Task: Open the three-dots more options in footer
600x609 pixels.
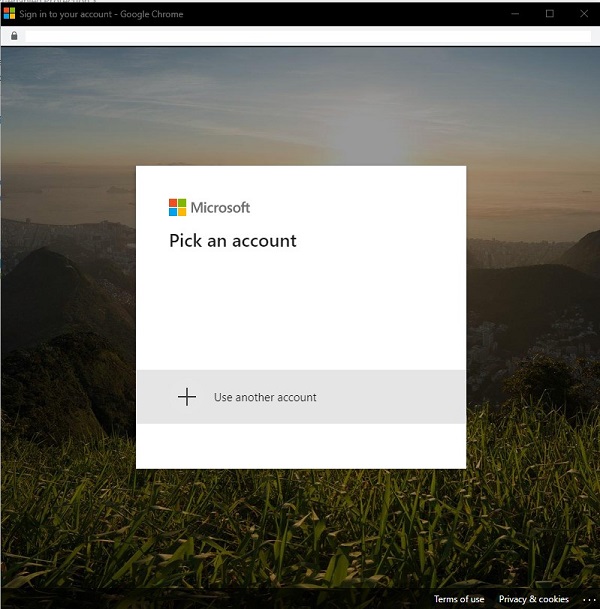Action: [x=589, y=600]
